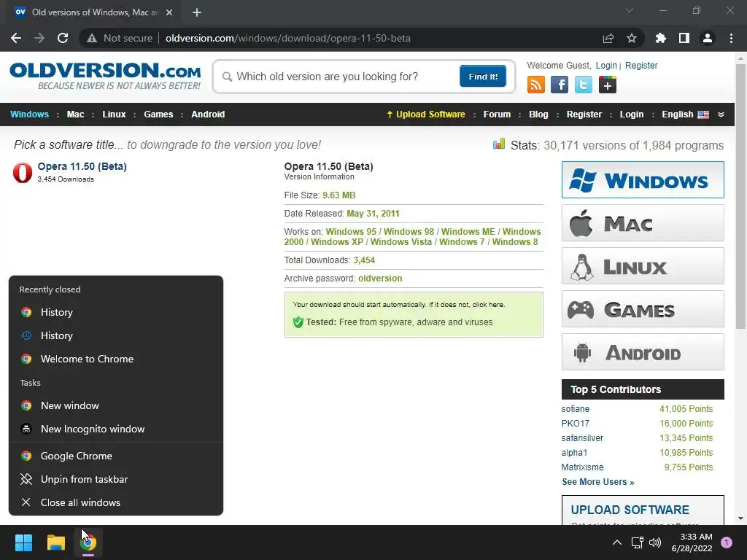The width and height of the screenshot is (747, 560).
Task: Open contributor safarisilver's profile
Action: [x=582, y=437]
